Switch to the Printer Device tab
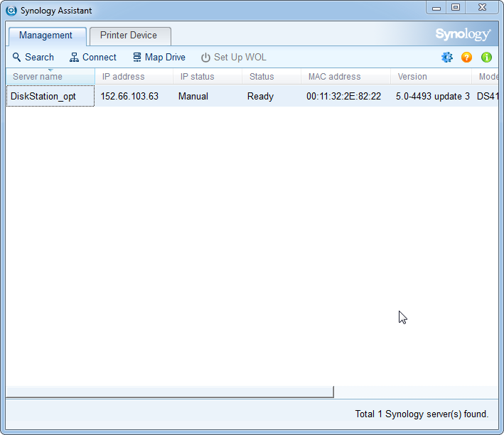The width and height of the screenshot is (504, 435). pyautogui.click(x=129, y=36)
